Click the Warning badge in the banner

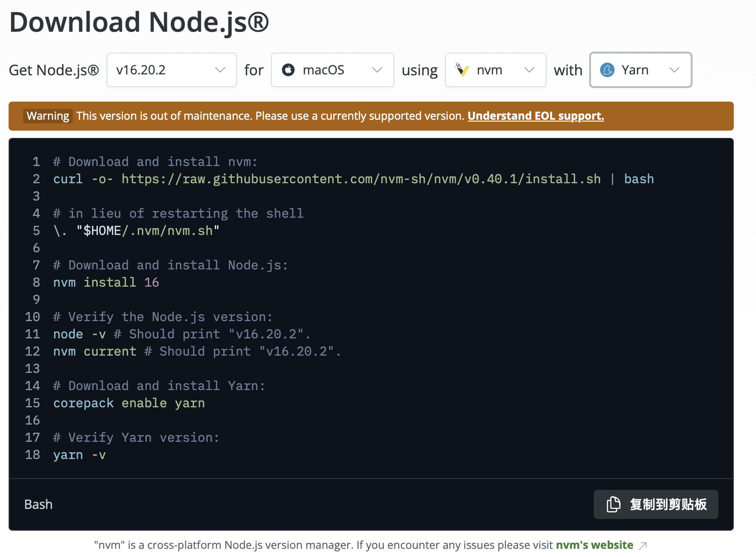tap(48, 116)
